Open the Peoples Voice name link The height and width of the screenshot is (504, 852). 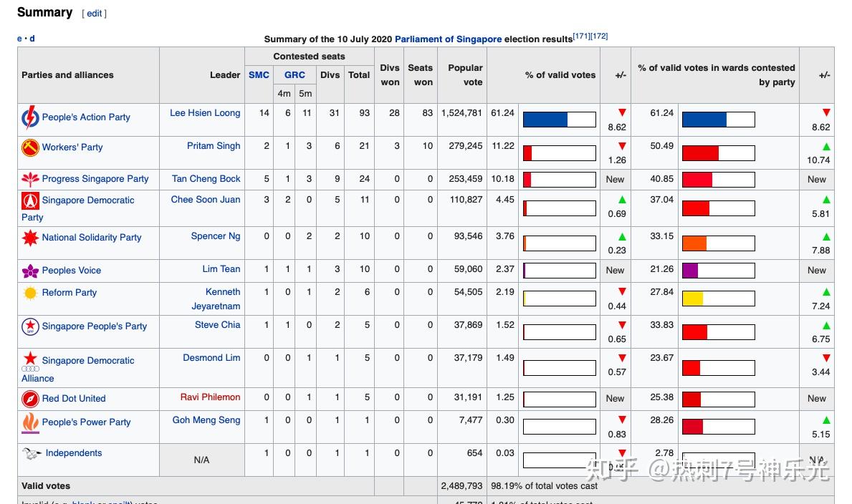[71, 271]
